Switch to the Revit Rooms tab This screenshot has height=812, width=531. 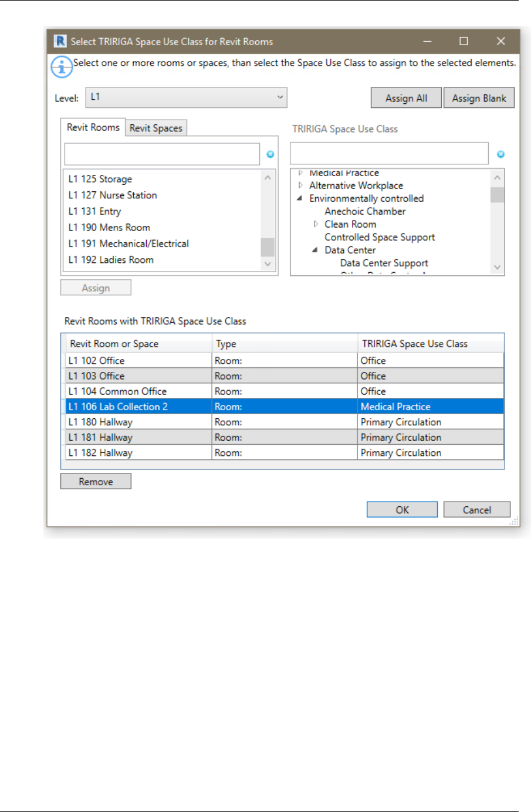coord(93,127)
